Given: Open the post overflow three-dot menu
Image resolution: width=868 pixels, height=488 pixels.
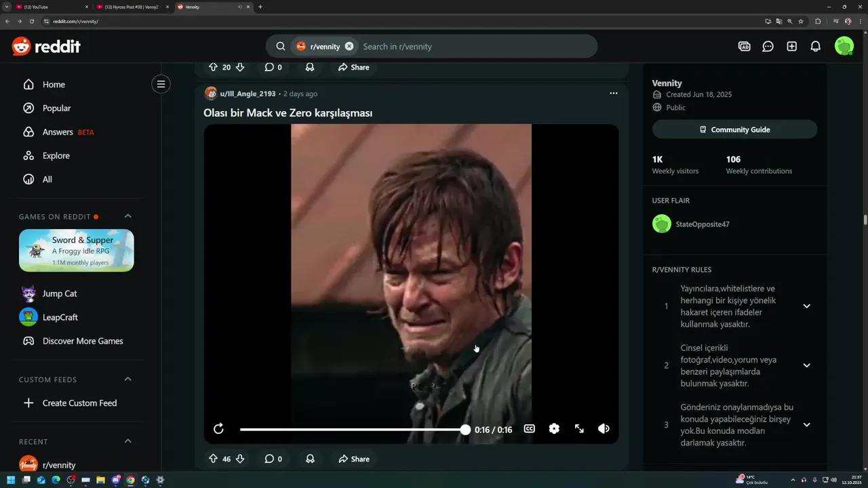Looking at the screenshot, I should point(613,94).
